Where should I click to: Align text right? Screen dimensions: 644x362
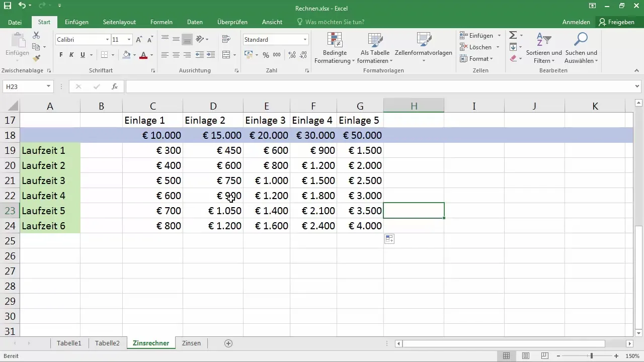click(187, 55)
